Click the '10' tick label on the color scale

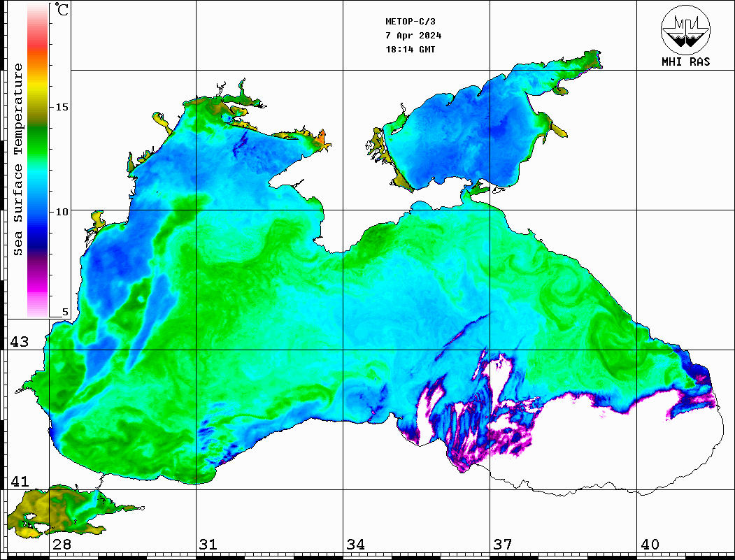(x=62, y=212)
